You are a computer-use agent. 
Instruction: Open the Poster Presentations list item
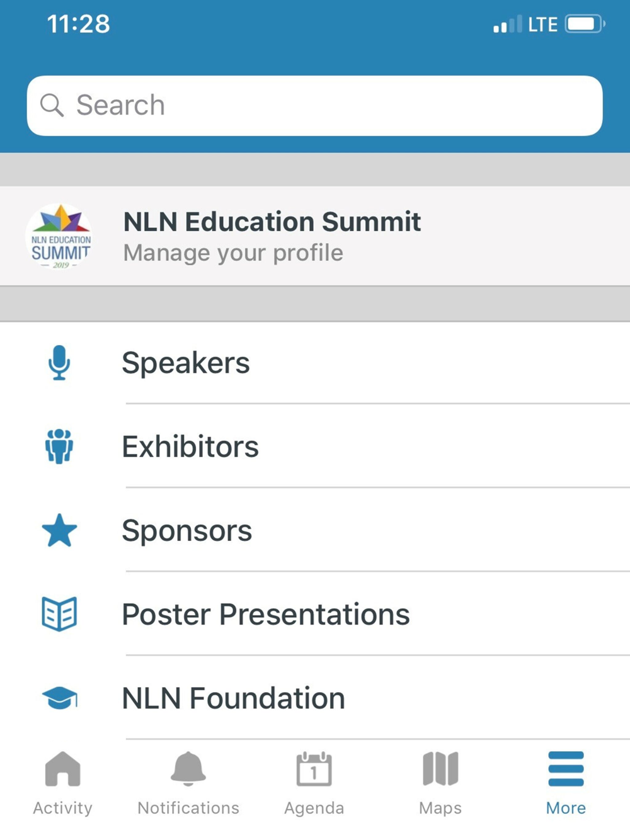click(315, 614)
